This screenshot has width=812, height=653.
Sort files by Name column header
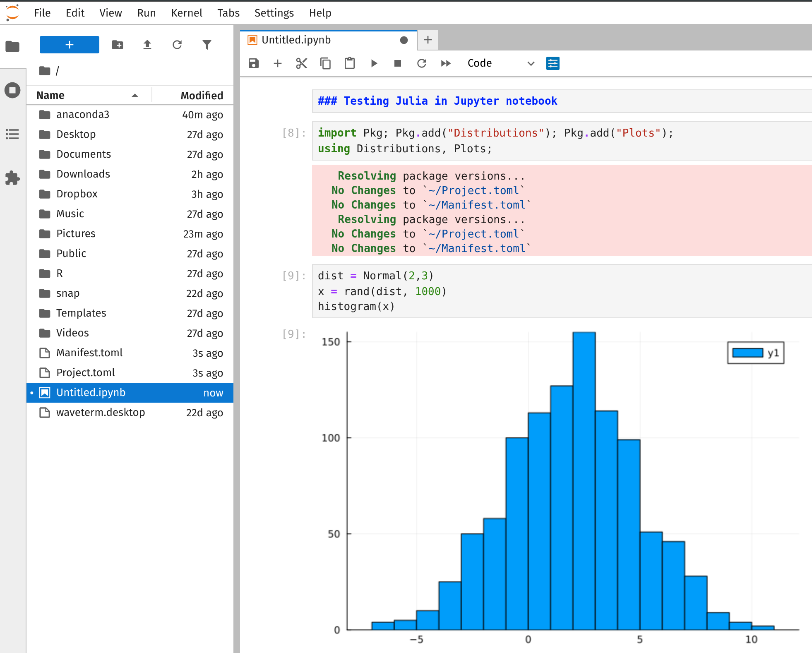89,95
